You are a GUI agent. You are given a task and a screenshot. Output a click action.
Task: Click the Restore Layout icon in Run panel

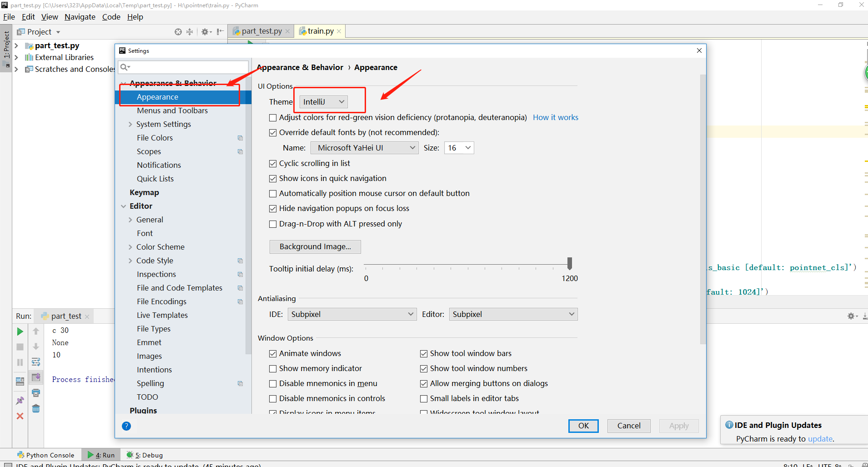coord(20,382)
